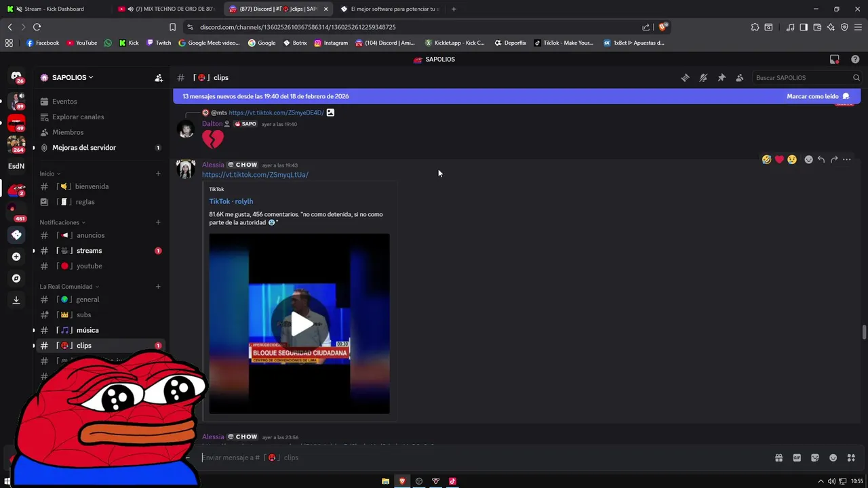Send a gift via the gift icon
The height and width of the screenshot is (488, 868).
tap(778, 458)
